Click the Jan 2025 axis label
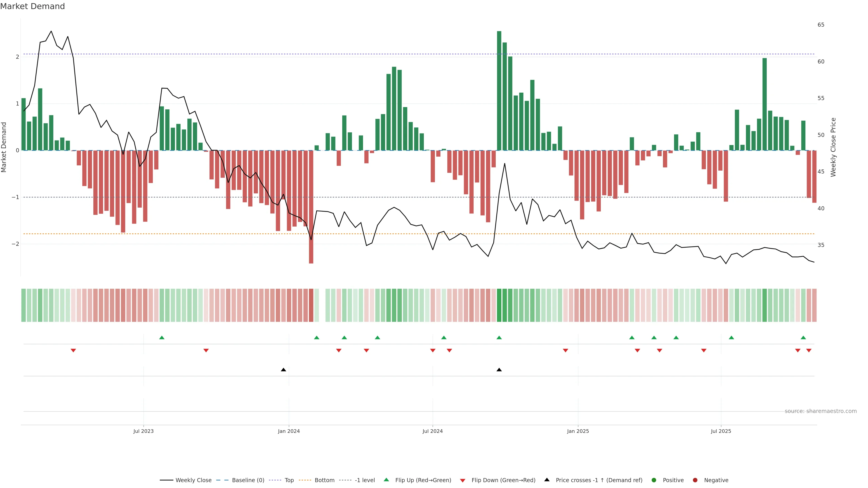868x488 pixels. (578, 431)
